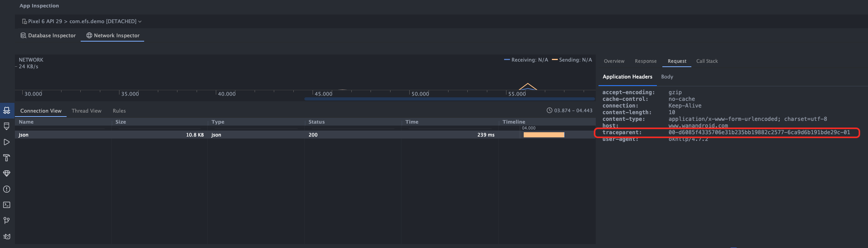Click the blue selection range scrollbar under timeline
The image size is (868, 248).
click(x=450, y=99)
